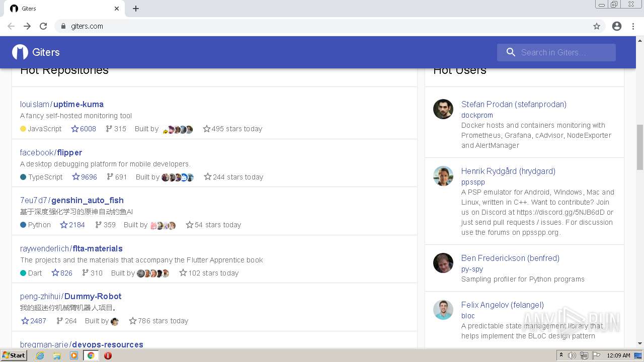
Task: Open Ben Frederickson's avatar
Action: click(x=443, y=263)
